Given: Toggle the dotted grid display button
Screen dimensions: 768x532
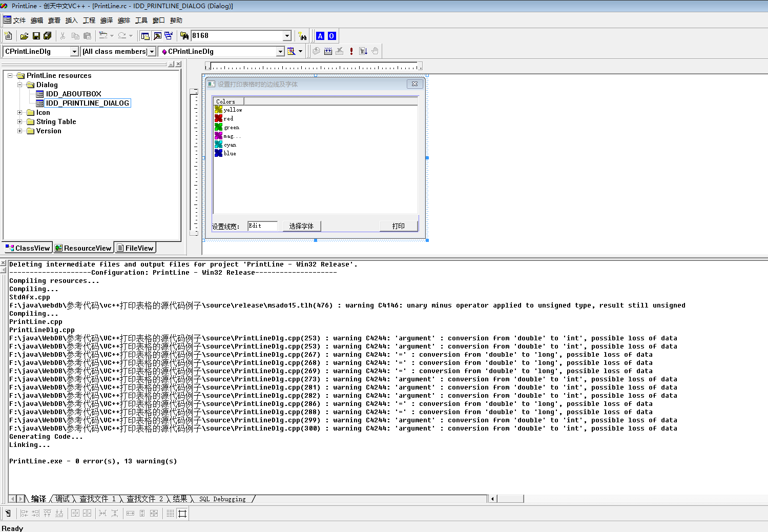Looking at the screenshot, I should [170, 513].
